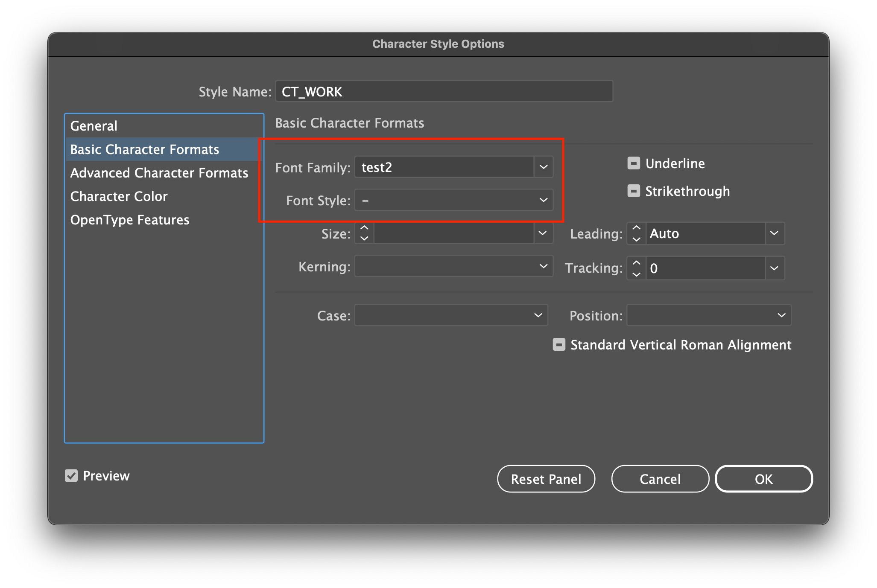The image size is (877, 588).
Task: Open OpenType Features section
Action: (x=130, y=220)
